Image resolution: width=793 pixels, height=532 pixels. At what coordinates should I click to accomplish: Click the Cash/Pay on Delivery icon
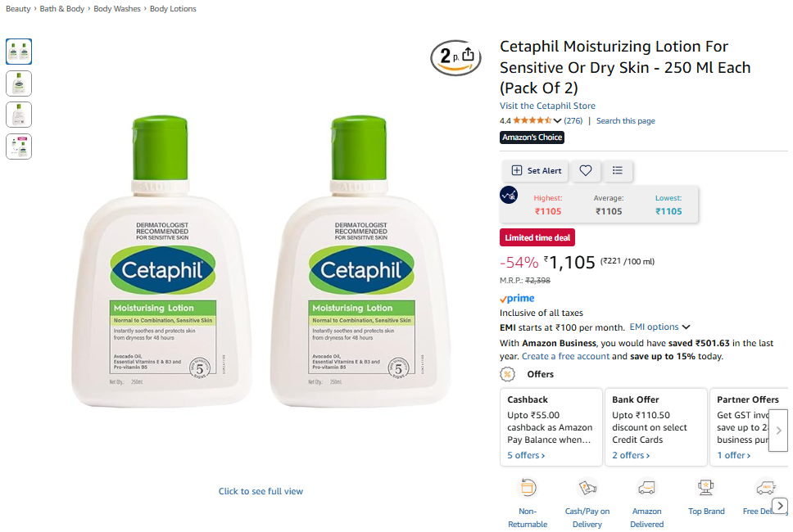coord(587,488)
